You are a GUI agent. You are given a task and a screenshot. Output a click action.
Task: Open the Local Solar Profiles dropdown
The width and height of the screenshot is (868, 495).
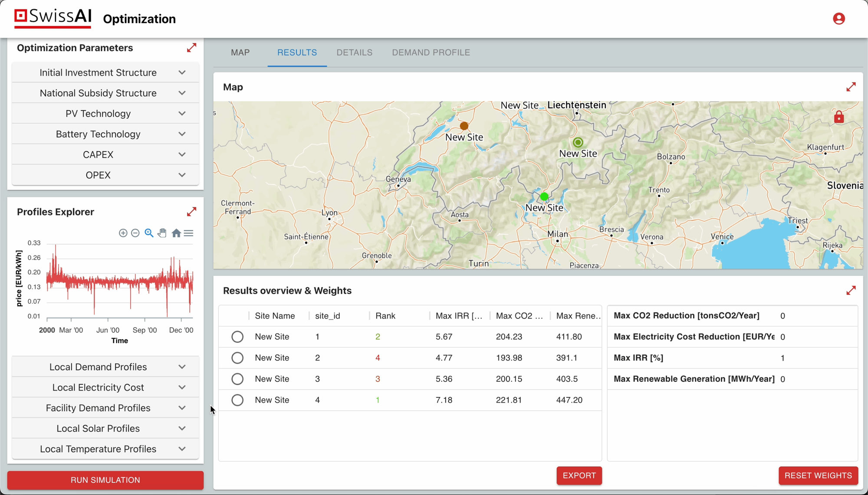[x=105, y=428]
